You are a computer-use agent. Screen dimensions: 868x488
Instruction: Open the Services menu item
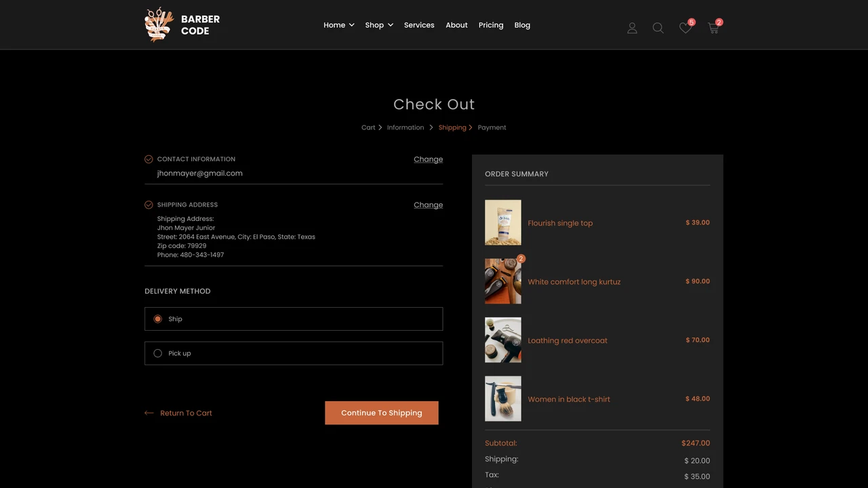pos(419,25)
